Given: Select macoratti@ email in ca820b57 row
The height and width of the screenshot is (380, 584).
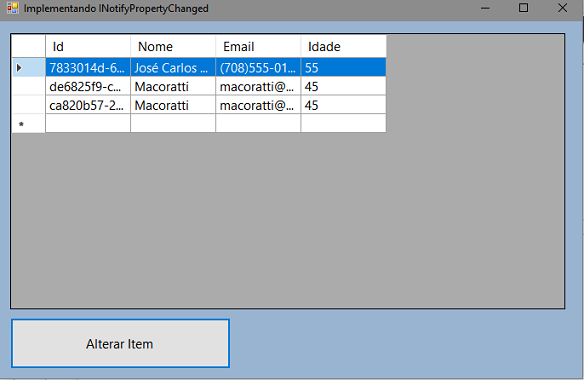Looking at the screenshot, I should click(258, 105).
